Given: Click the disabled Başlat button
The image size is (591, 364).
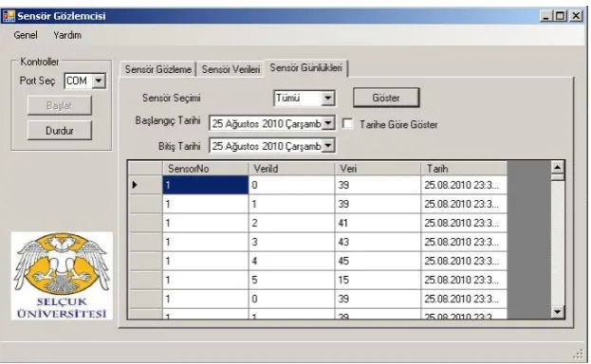Looking at the screenshot, I should (x=59, y=105).
